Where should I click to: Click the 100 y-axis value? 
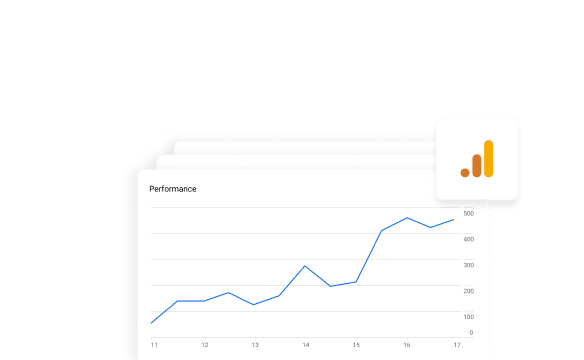(x=469, y=317)
